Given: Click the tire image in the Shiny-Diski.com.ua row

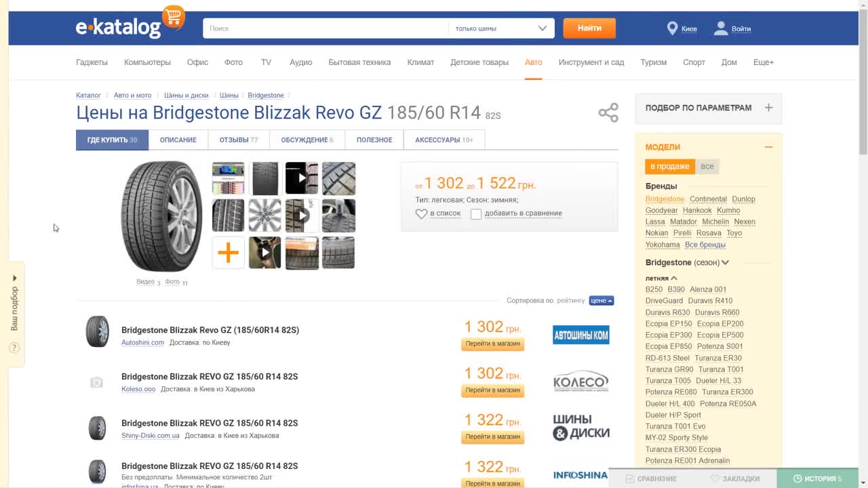Looking at the screenshot, I should point(97,428).
